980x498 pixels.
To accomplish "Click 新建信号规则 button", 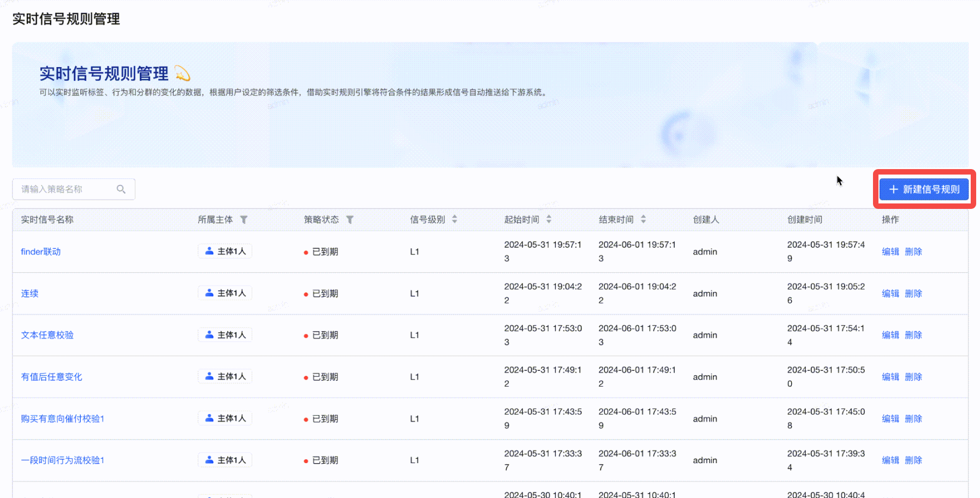I will (924, 189).
